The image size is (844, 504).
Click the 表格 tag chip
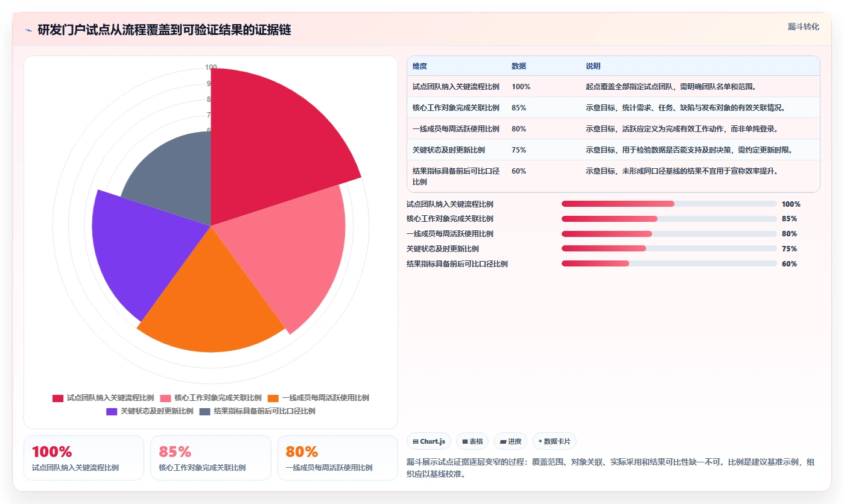click(x=472, y=441)
